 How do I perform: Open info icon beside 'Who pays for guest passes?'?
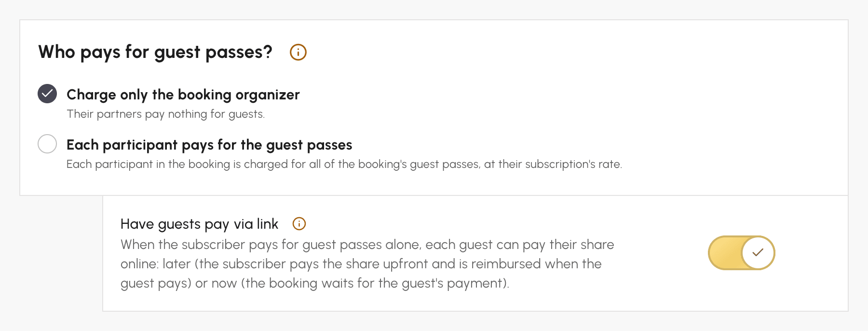pos(298,52)
